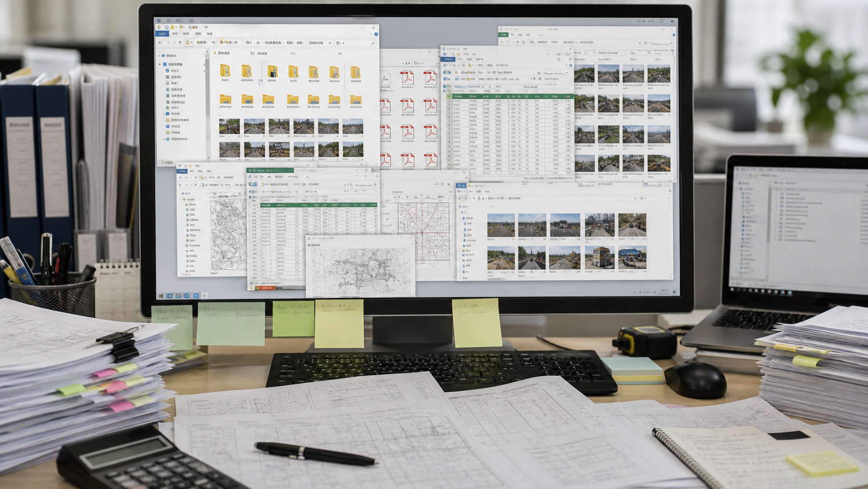This screenshot has height=489, width=868.
Task: Click forward arrow in top-left file explorer
Action: (x=167, y=43)
